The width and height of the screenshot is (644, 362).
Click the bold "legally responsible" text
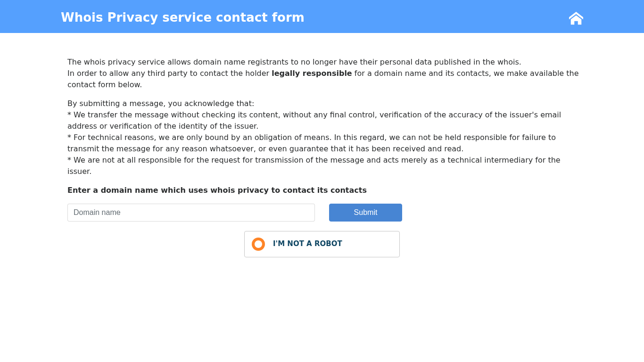(312, 74)
